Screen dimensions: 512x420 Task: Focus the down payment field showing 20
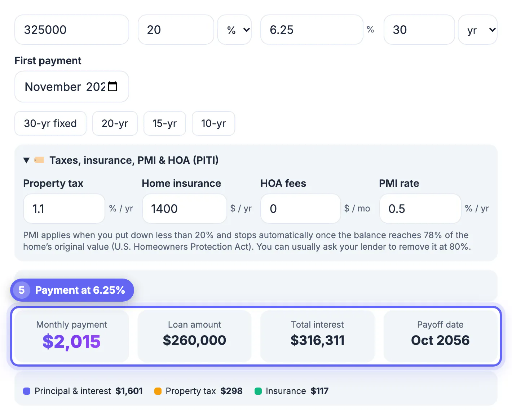click(x=176, y=30)
